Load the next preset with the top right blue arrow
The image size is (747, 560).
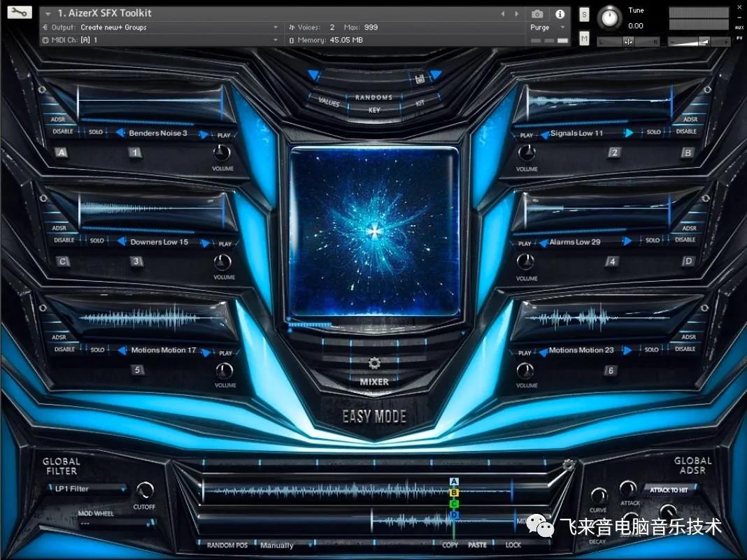tap(436, 75)
